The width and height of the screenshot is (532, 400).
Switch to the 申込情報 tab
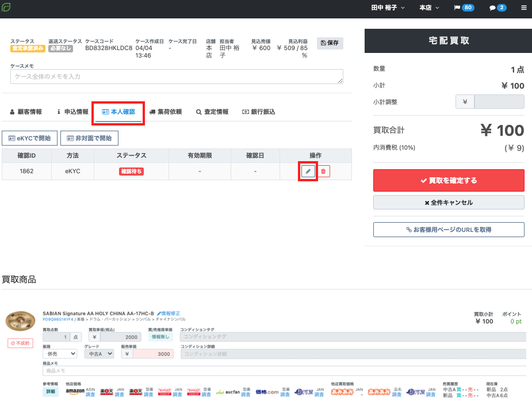72,112
